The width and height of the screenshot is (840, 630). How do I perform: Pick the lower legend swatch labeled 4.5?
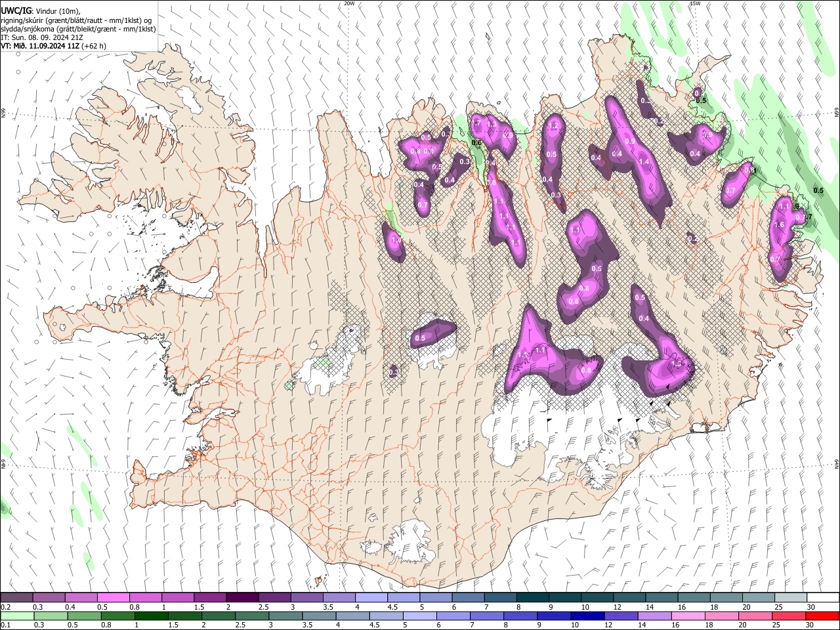[387, 616]
